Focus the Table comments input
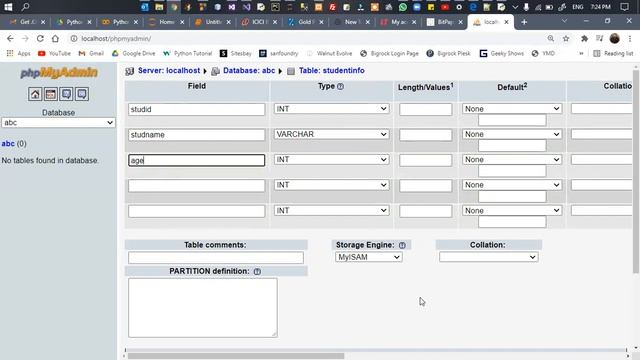Image resolution: width=640 pixels, height=360 pixels. (x=216, y=258)
